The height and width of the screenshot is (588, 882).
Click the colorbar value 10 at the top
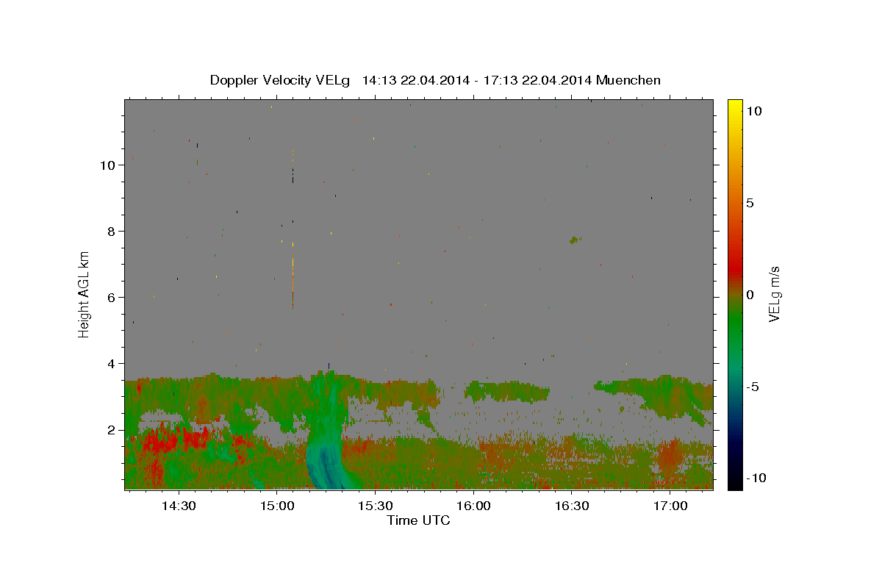click(753, 110)
